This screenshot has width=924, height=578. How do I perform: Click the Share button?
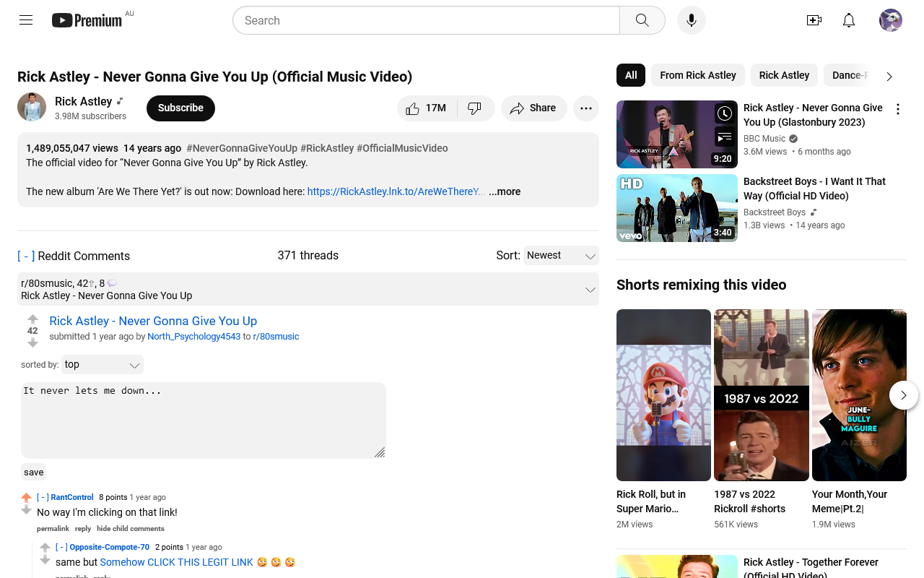click(534, 108)
